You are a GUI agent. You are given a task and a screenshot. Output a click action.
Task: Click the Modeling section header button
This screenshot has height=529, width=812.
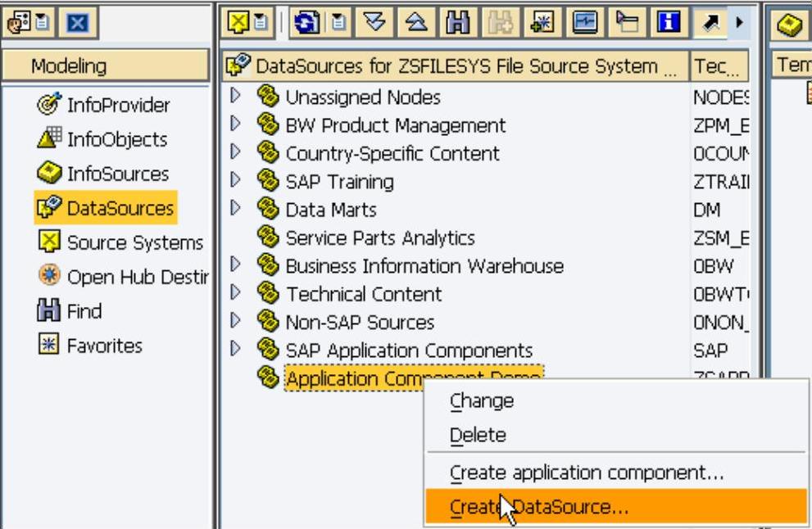coord(105,66)
